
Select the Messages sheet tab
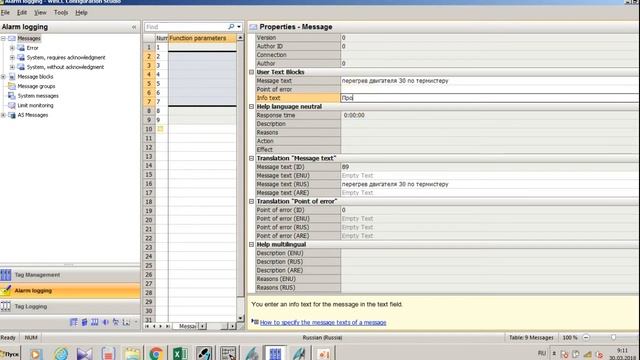(187, 326)
